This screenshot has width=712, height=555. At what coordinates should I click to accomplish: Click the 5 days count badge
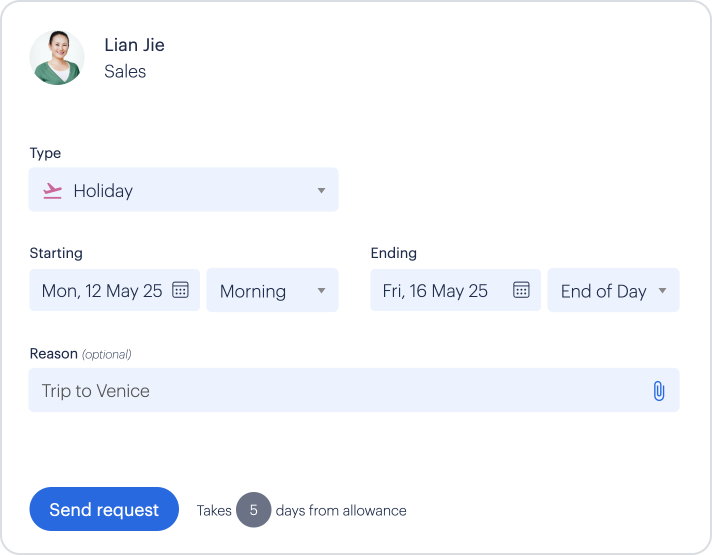[254, 510]
